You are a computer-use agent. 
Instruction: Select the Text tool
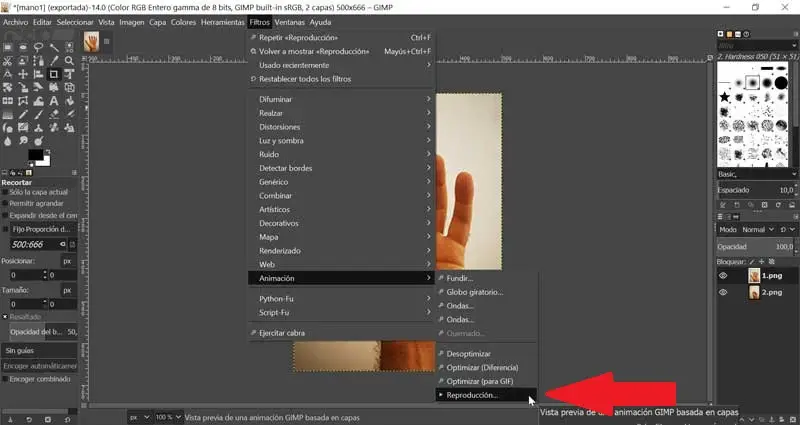(x=54, y=101)
